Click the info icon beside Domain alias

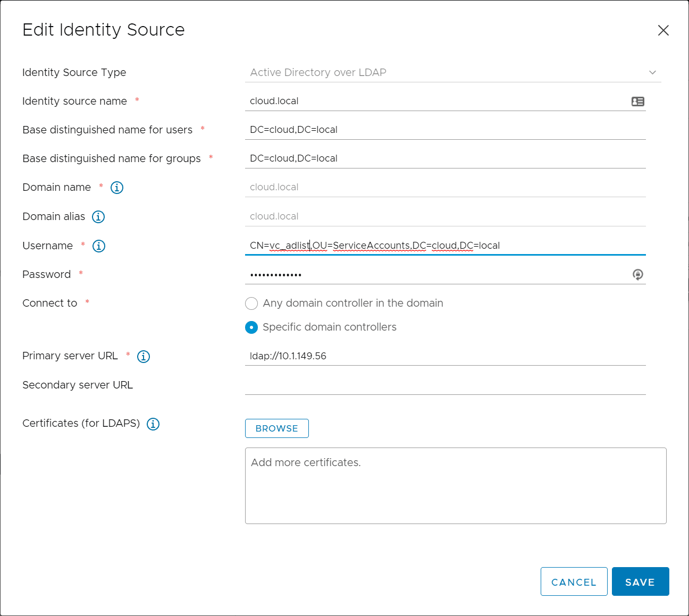pyautogui.click(x=98, y=217)
